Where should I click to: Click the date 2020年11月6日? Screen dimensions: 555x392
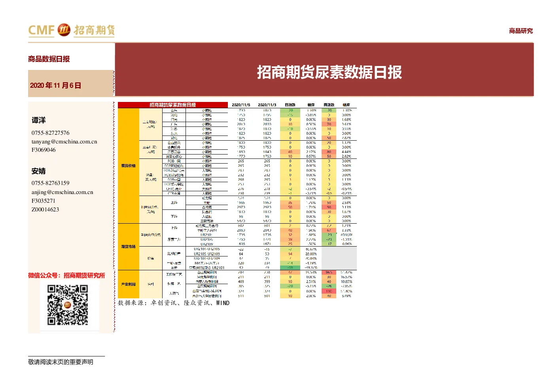coord(55,85)
